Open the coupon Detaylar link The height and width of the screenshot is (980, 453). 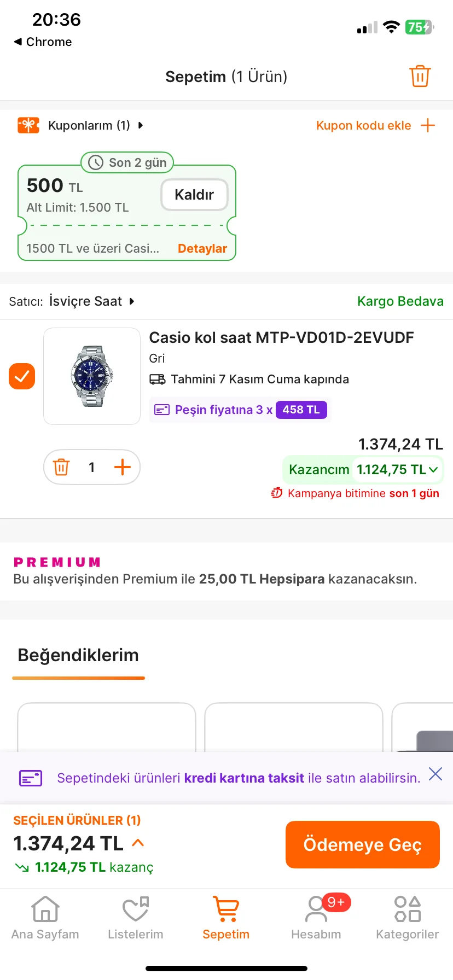(x=202, y=248)
